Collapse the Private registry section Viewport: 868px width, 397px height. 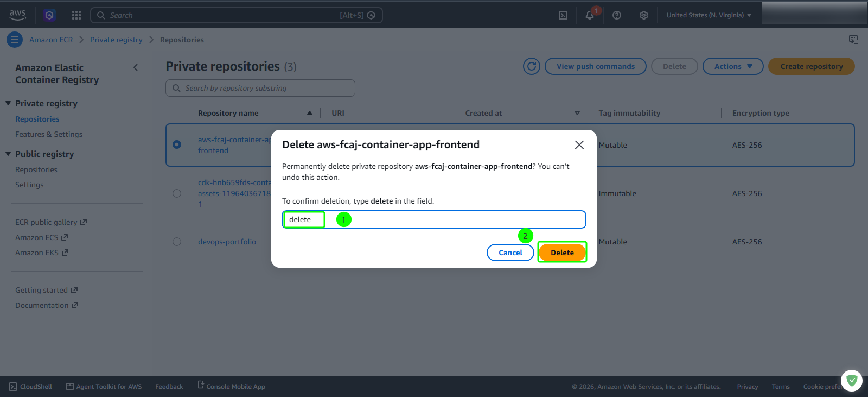(x=8, y=103)
